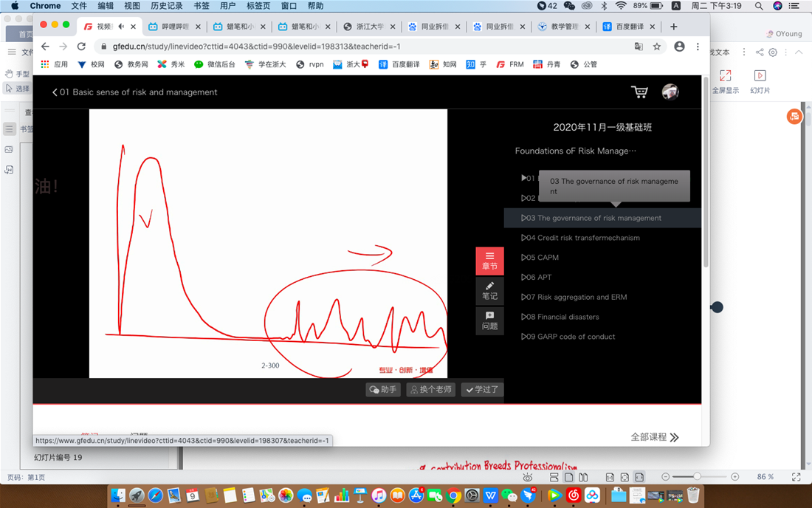The height and width of the screenshot is (508, 812).
Task: Go back via 01 Basic sense chevron
Action: pyautogui.click(x=55, y=92)
